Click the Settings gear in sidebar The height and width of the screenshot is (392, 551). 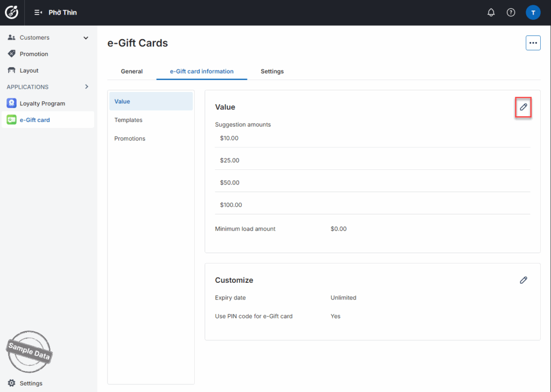(x=12, y=383)
